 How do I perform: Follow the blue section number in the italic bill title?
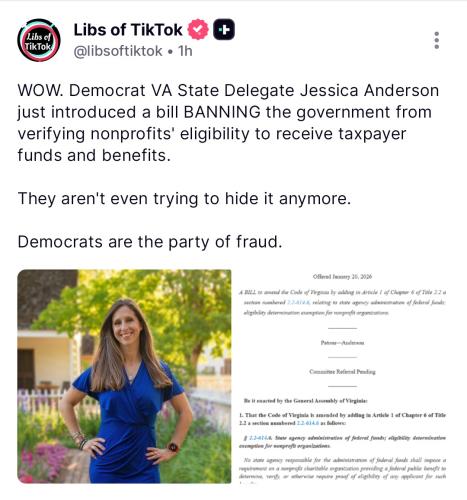(x=299, y=302)
